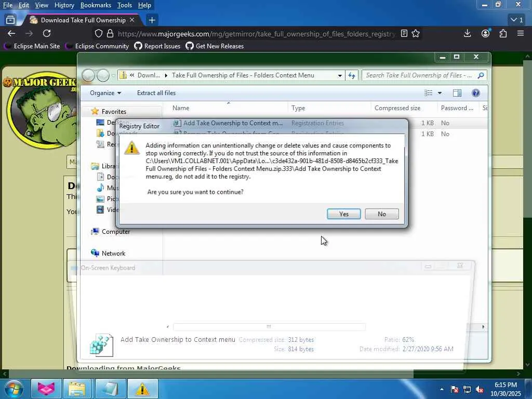532x399 pixels.
Task: Open Eclipse Main Site bookmark
Action: (33, 46)
